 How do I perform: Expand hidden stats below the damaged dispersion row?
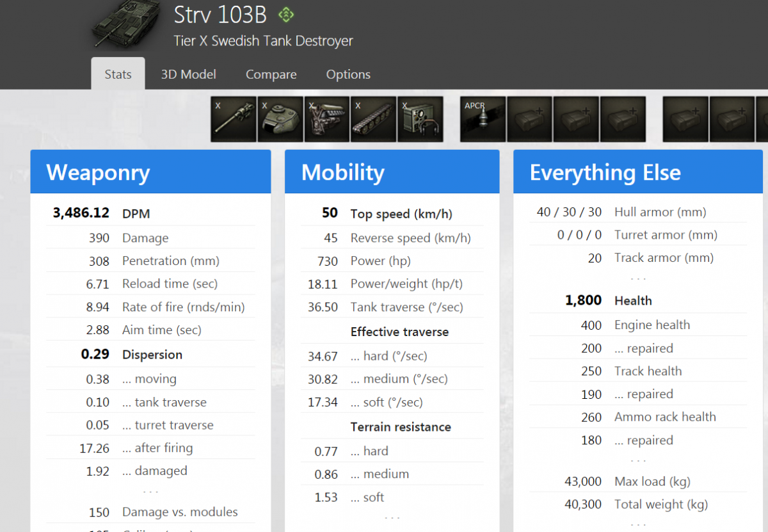150,492
